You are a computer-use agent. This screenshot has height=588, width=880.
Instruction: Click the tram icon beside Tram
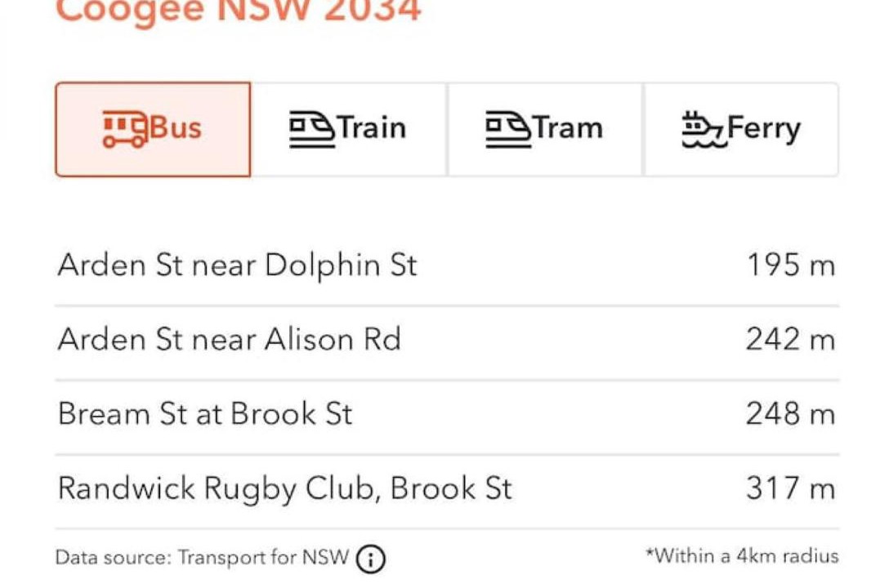point(508,129)
